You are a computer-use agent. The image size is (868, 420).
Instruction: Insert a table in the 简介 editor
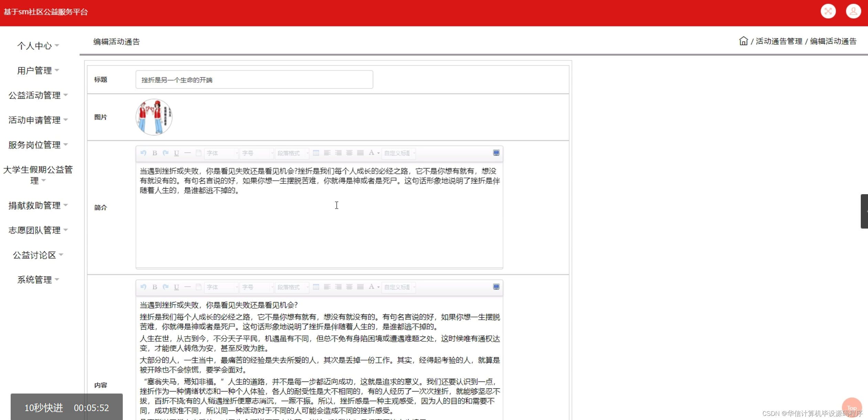316,153
